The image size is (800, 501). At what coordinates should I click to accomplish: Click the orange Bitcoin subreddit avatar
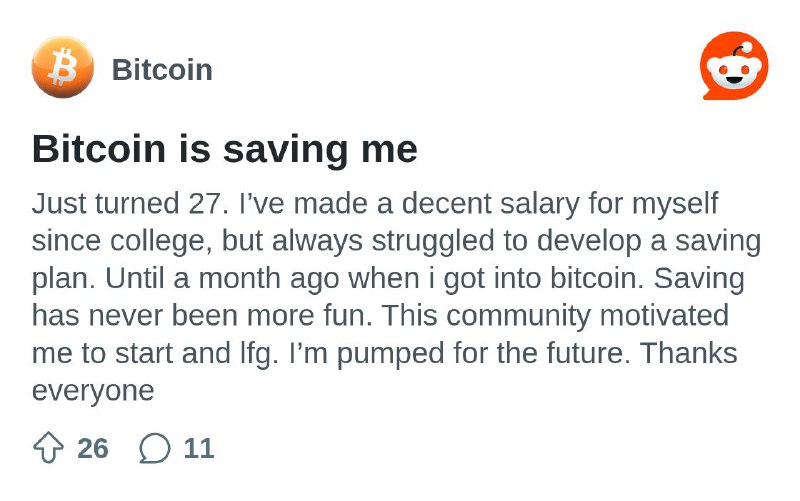pos(63,67)
